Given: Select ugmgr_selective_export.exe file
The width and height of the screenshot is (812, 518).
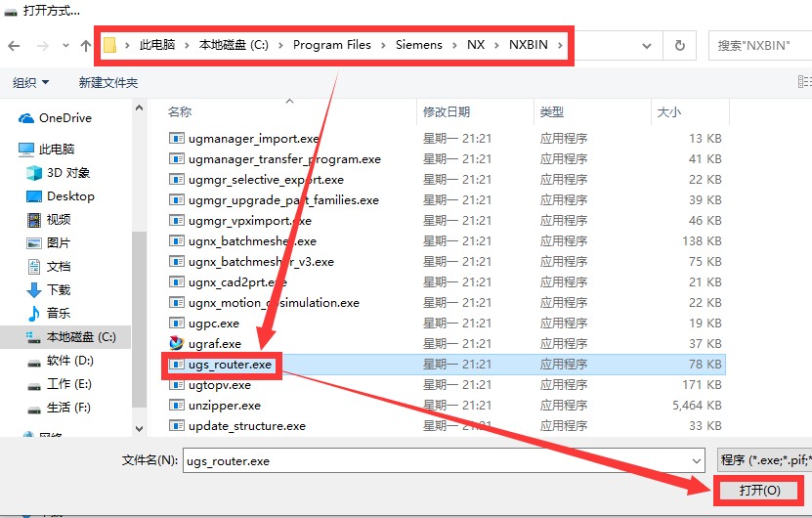Looking at the screenshot, I should (256, 180).
